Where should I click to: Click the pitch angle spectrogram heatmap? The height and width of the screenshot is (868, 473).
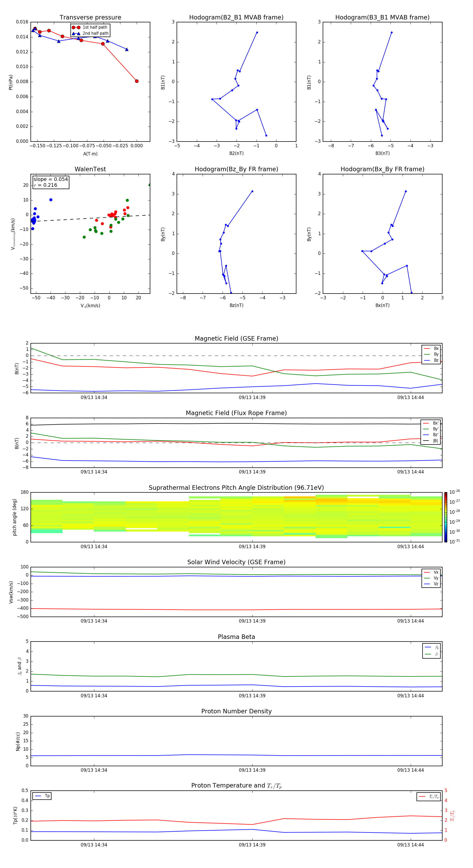click(x=236, y=517)
